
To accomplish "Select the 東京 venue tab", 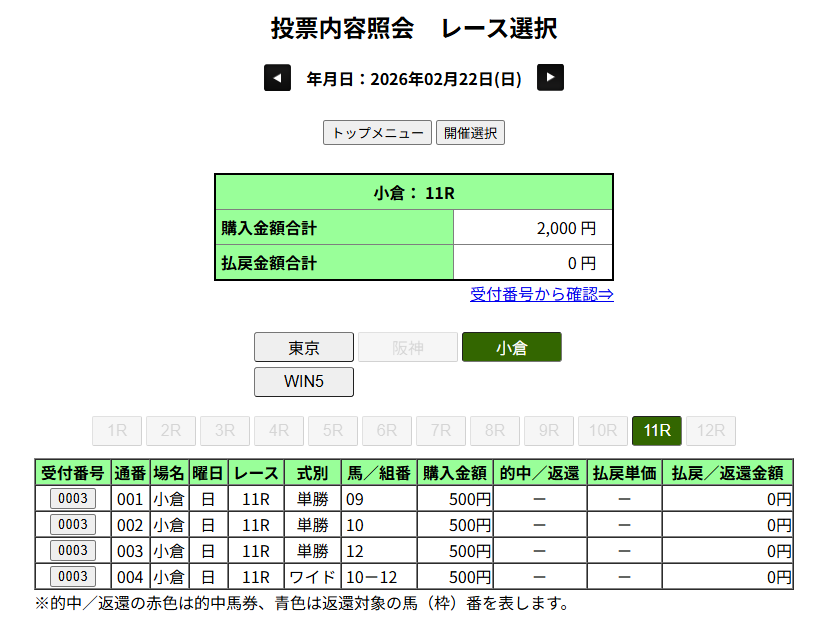I will tap(304, 348).
